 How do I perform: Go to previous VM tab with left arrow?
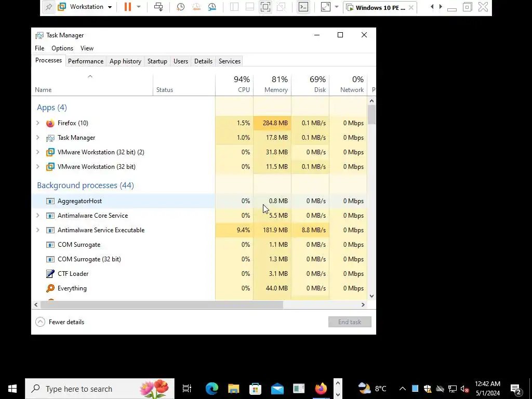click(x=432, y=7)
